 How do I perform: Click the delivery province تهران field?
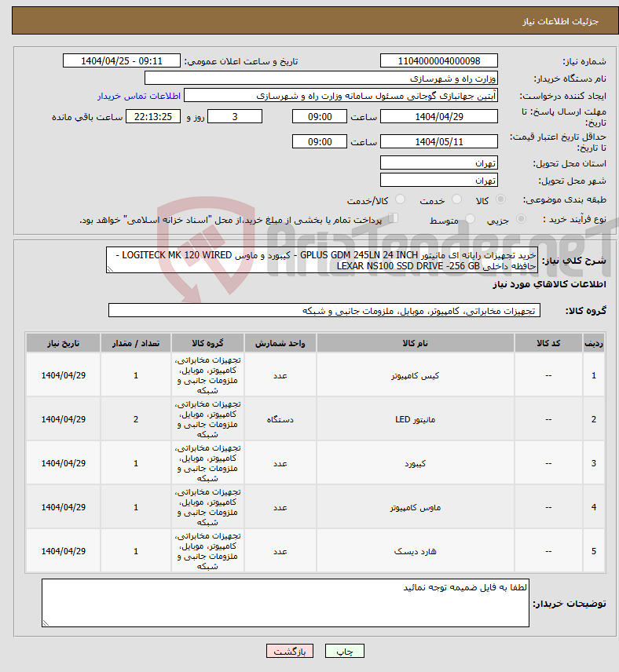tap(439, 163)
